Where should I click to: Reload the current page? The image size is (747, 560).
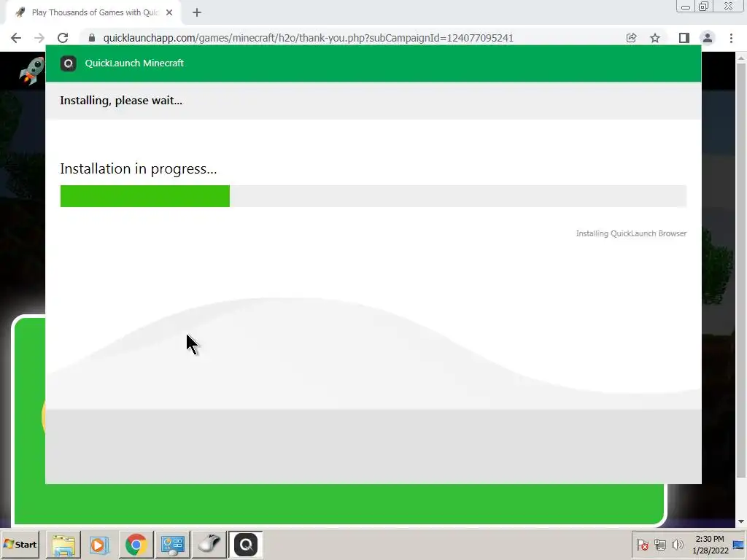pos(63,38)
